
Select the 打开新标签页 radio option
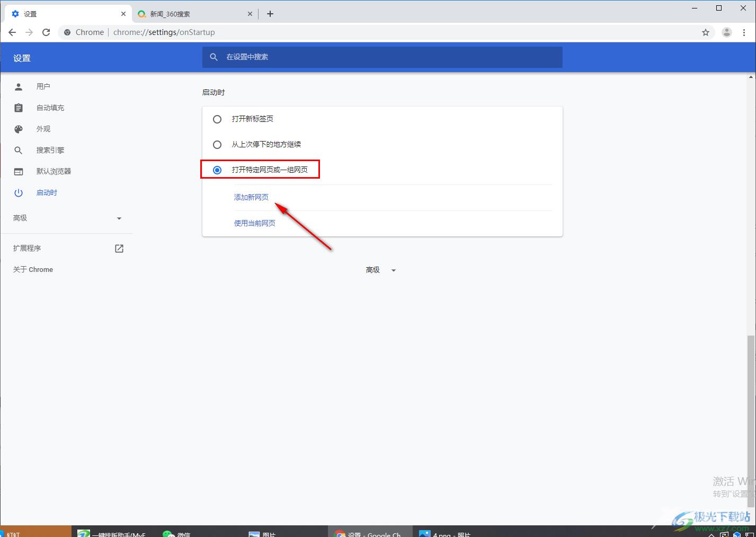point(217,119)
